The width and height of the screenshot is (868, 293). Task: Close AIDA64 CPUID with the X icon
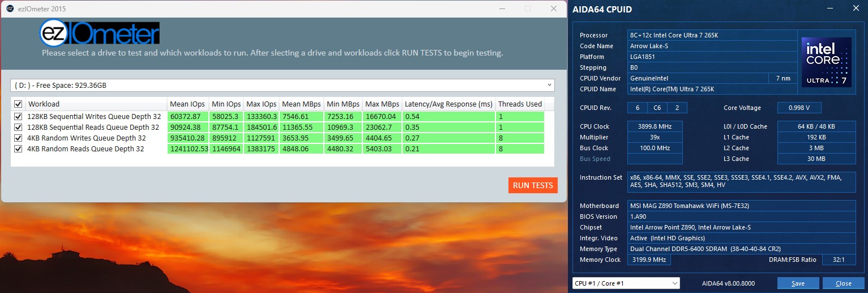click(x=855, y=9)
